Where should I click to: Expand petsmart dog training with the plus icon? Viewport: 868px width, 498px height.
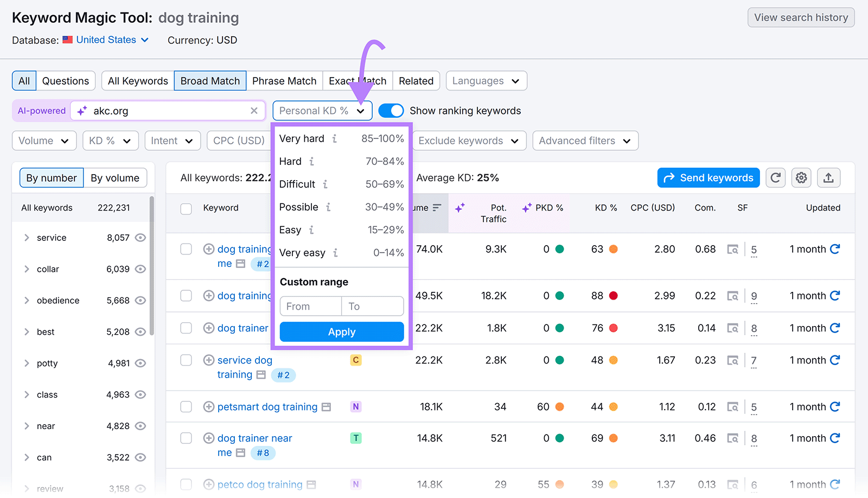tap(208, 406)
